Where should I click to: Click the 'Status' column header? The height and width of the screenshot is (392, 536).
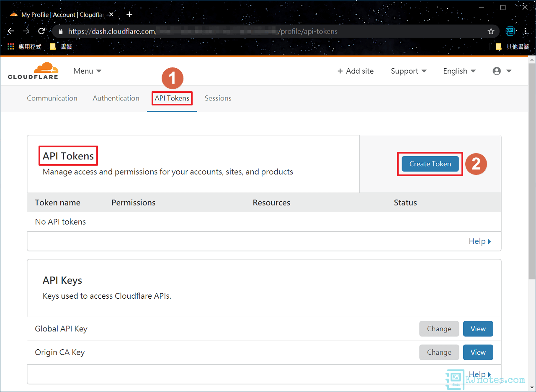coord(405,202)
